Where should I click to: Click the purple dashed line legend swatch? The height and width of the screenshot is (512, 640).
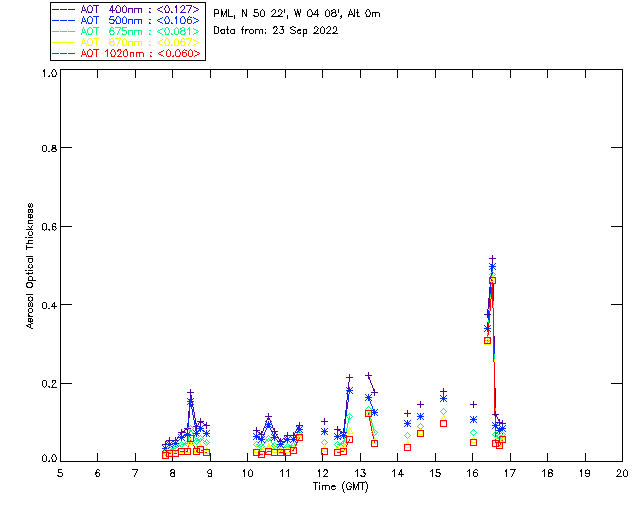64,9
